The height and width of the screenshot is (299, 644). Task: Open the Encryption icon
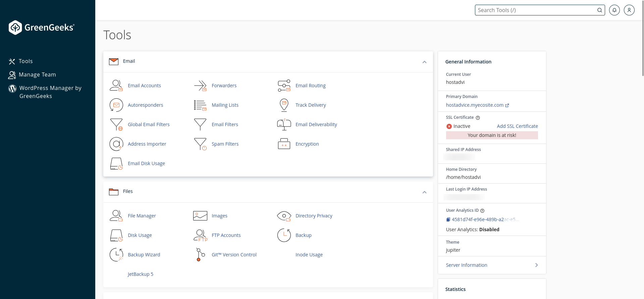[x=284, y=144]
